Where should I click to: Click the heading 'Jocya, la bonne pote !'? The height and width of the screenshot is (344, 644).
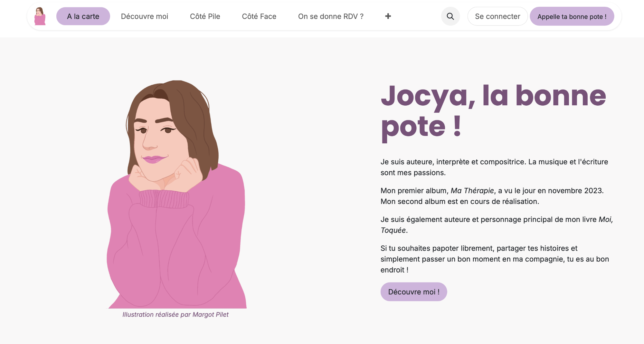(493, 111)
